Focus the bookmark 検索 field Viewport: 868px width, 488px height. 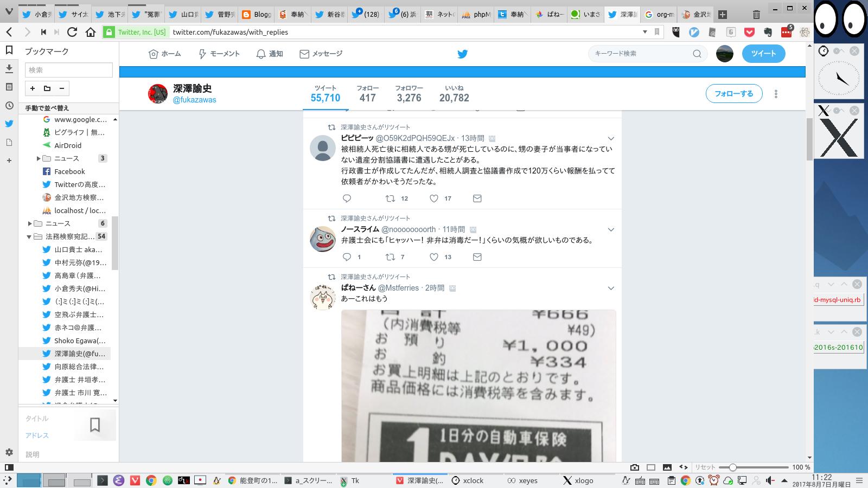point(69,70)
